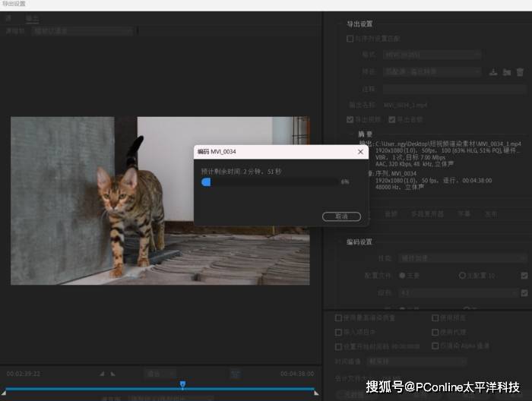Click the 导出设置 window title
The width and height of the screenshot is (532, 401).
coord(14,4)
